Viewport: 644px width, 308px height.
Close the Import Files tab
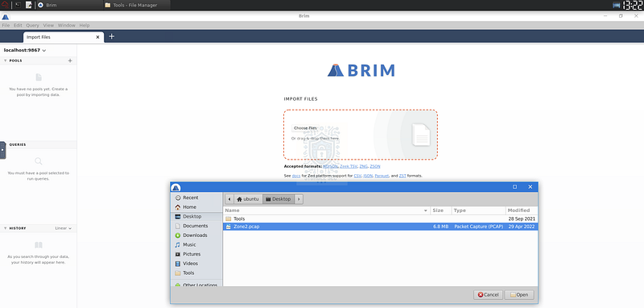[97, 37]
